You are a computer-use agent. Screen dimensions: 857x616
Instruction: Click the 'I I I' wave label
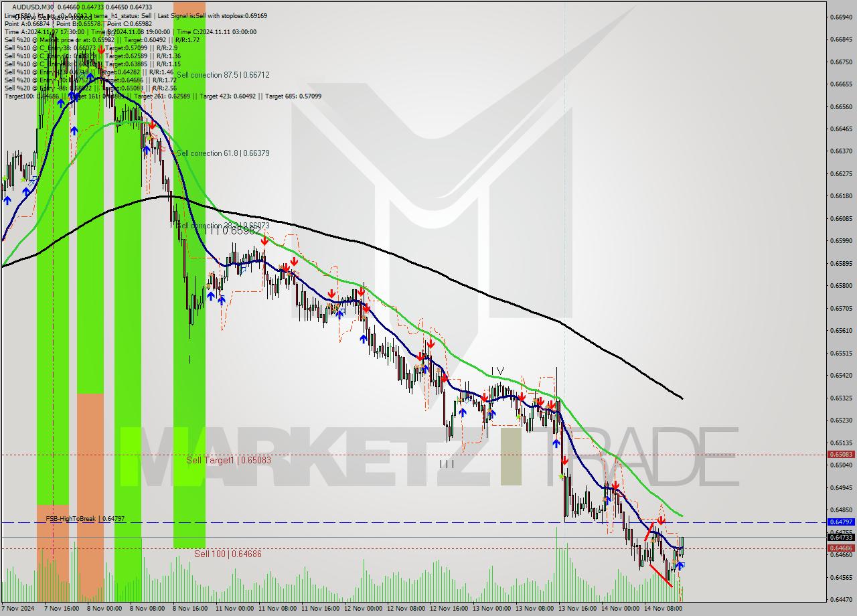click(447, 463)
